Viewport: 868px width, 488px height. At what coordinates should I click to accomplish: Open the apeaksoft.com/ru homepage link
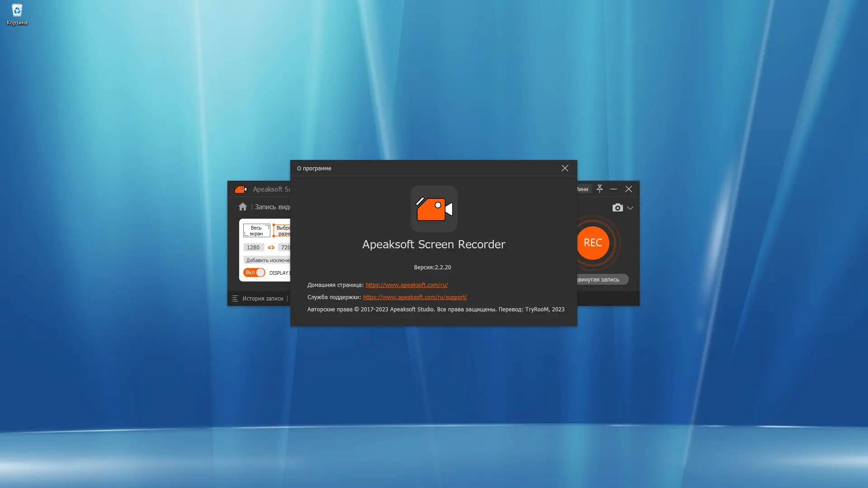406,285
